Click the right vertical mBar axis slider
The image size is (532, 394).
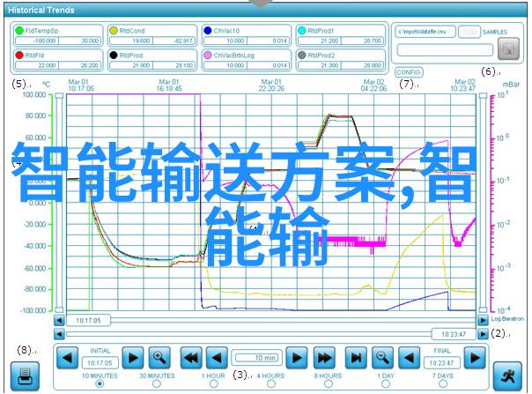[483, 203]
